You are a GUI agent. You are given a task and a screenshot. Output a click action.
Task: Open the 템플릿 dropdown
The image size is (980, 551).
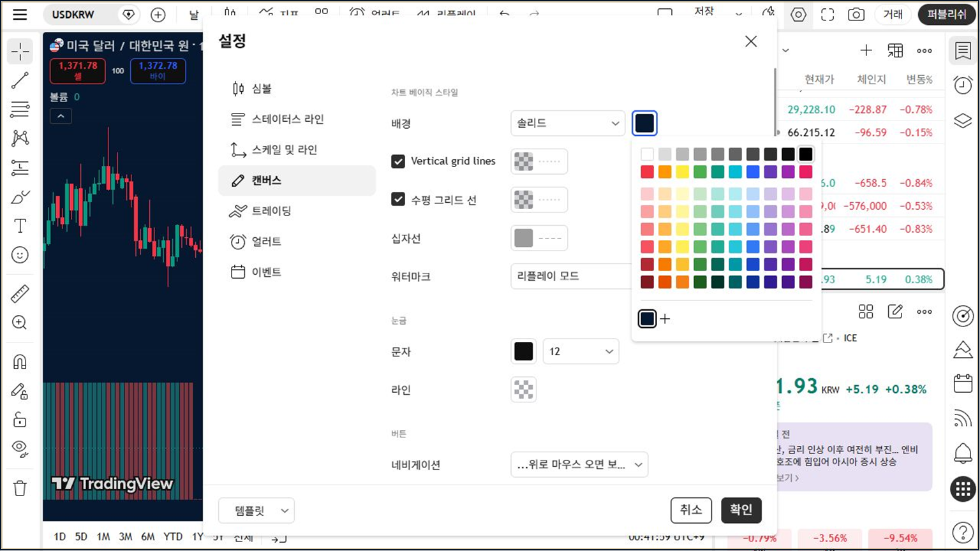click(256, 511)
